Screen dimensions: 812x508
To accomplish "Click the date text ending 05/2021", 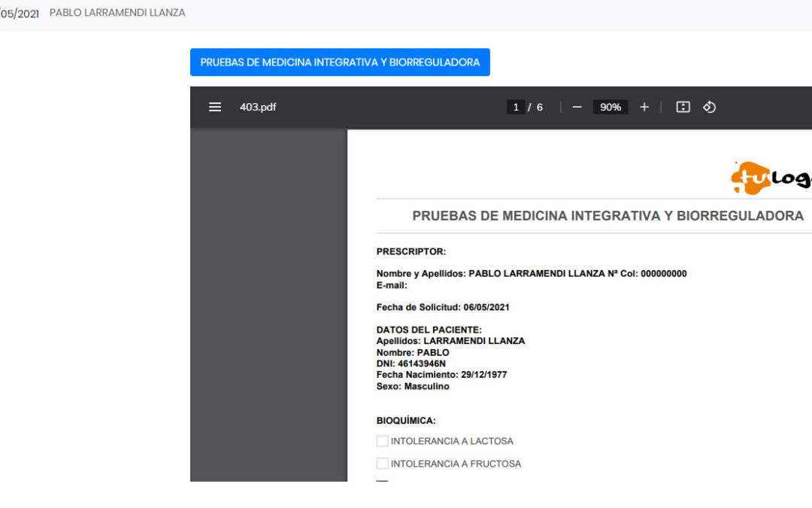I will 19,14.
